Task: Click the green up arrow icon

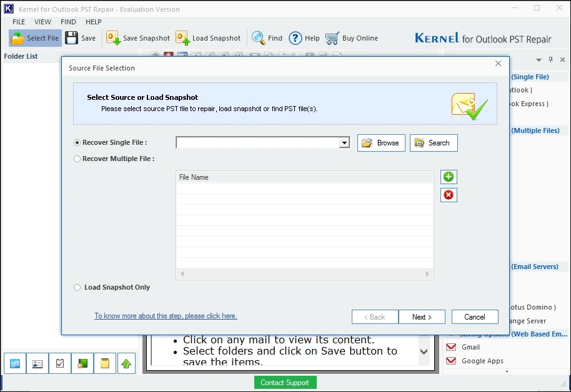Action: click(126, 363)
